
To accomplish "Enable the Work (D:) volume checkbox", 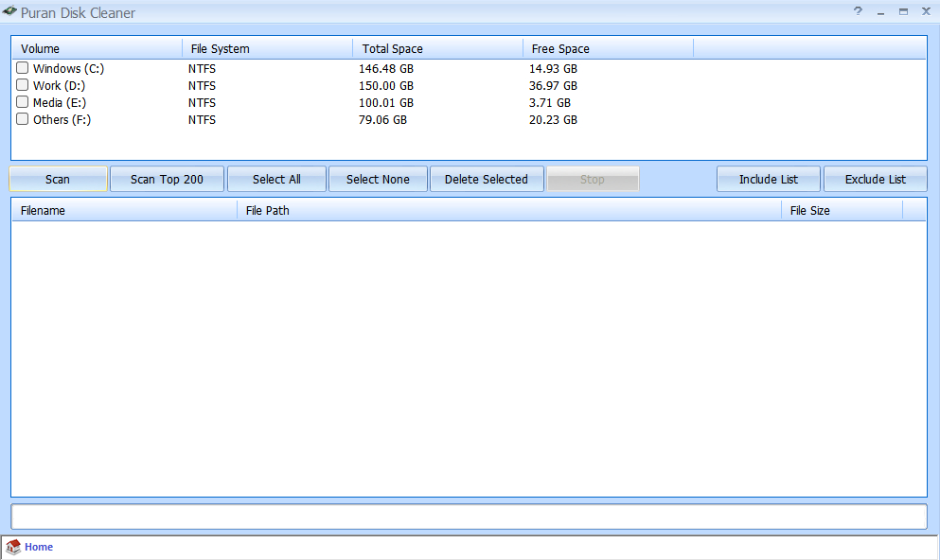I will point(23,85).
